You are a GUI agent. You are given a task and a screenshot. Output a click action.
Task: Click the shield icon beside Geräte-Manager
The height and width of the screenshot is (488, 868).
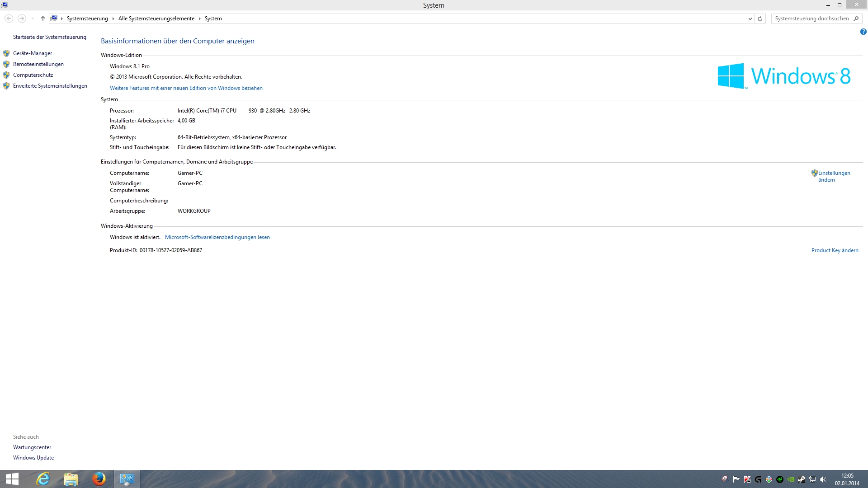coord(6,53)
